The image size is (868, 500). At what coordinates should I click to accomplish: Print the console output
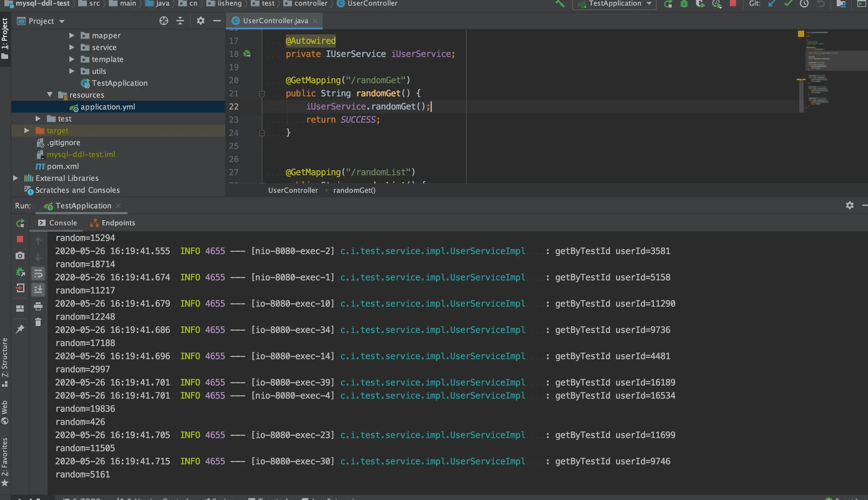38,306
